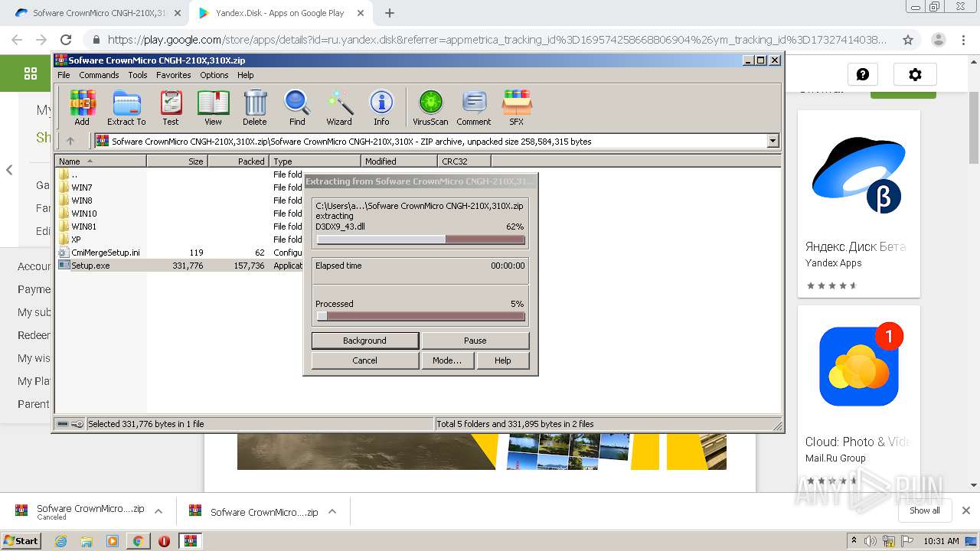Pause the extraction
Viewport: 980px width, 551px height.
(x=475, y=341)
